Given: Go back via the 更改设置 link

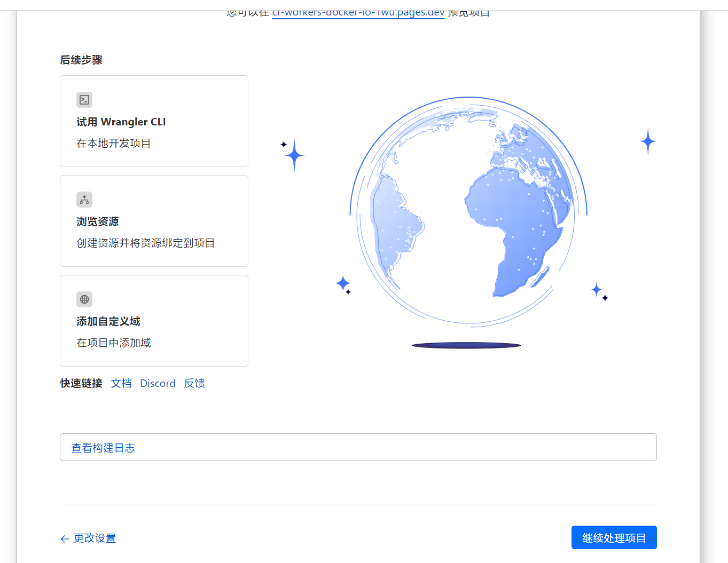Looking at the screenshot, I should point(95,538).
